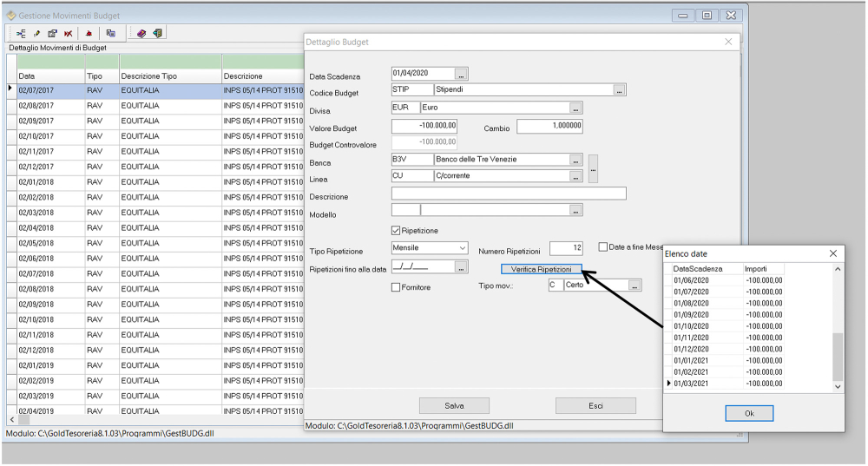Click the red X delete icon

[68, 33]
